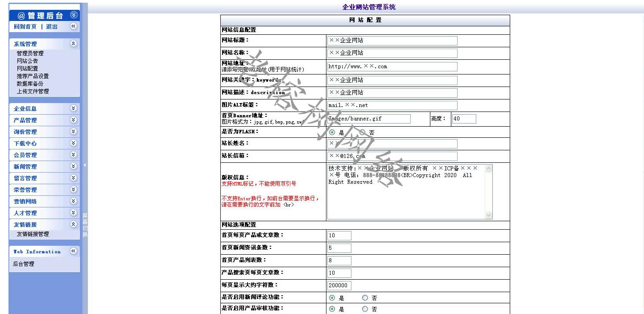Click the 站长信箱 email field
Viewport: 644px width, 314px height.
(x=392, y=156)
